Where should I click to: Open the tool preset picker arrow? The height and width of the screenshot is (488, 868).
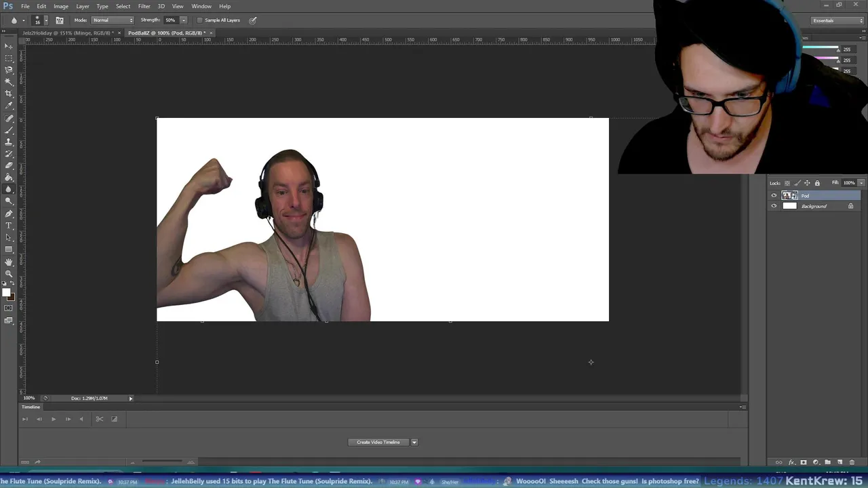[23, 20]
